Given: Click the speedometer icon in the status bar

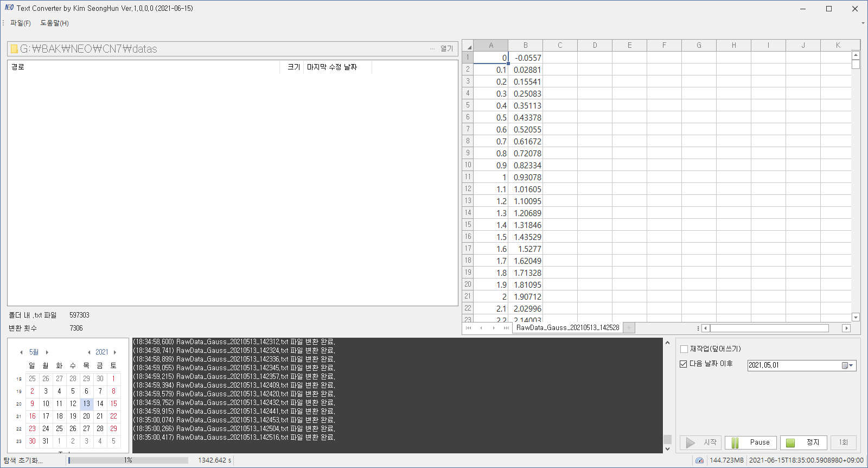Looking at the screenshot, I should (x=699, y=460).
